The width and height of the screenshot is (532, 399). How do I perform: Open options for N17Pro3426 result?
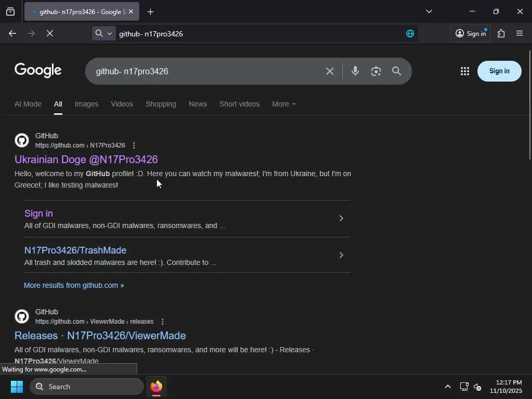pyautogui.click(x=134, y=145)
